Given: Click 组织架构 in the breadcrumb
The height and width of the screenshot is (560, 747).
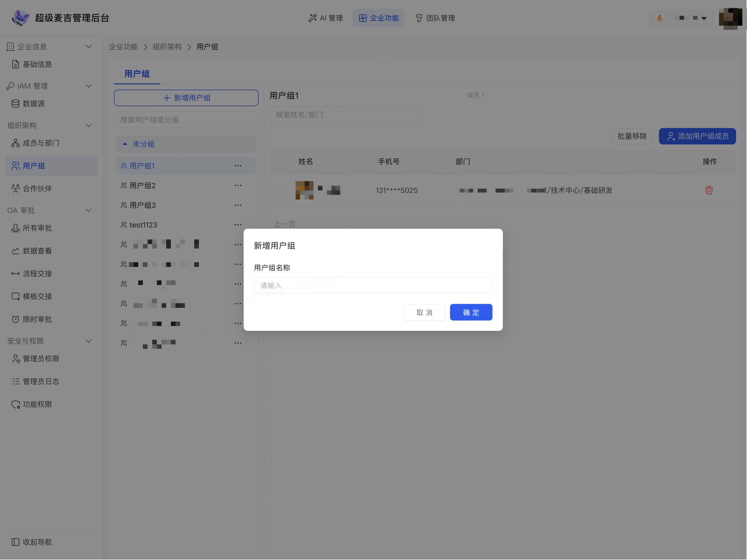Looking at the screenshot, I should (167, 47).
